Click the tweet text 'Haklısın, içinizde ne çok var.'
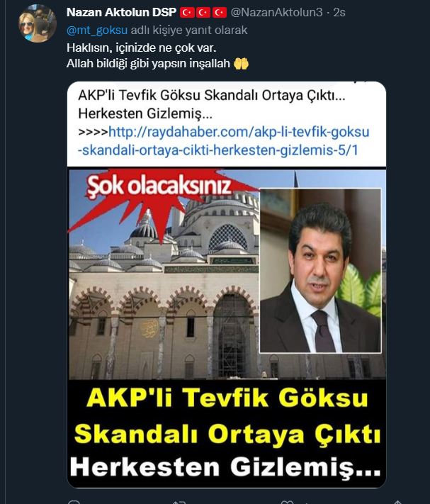The width and height of the screenshot is (430, 504). pos(141,48)
